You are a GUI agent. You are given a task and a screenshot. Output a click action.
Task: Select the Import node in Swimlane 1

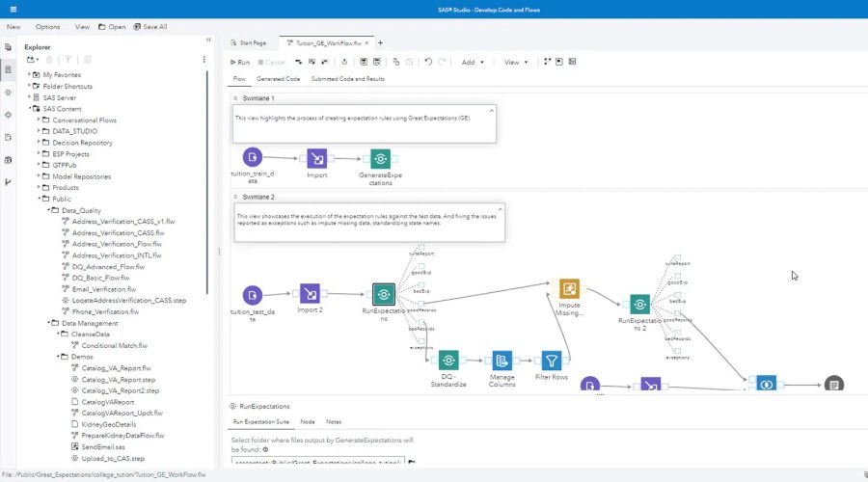click(x=317, y=159)
